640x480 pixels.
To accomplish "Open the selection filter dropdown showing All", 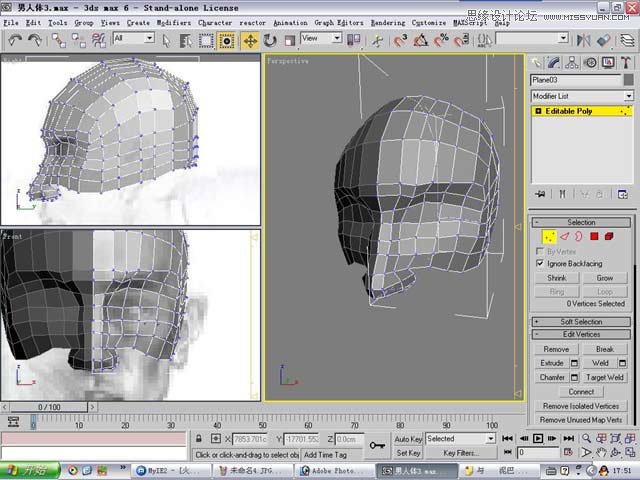I will click(x=133, y=38).
